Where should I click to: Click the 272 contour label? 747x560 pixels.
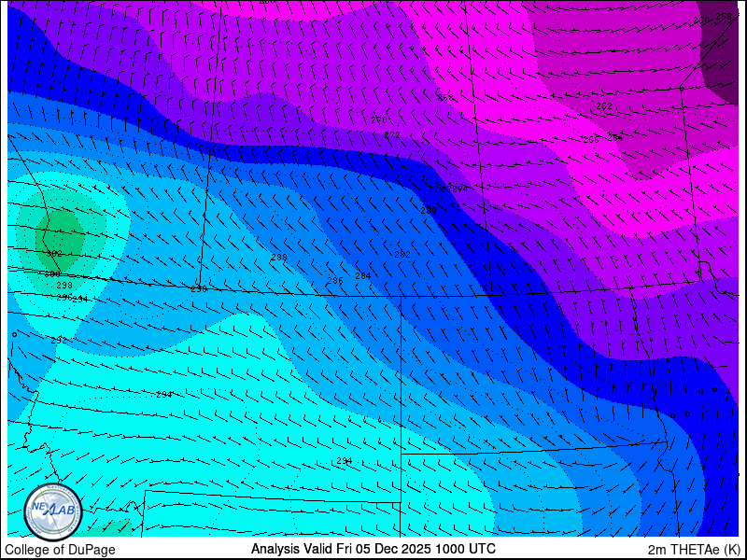(392, 135)
